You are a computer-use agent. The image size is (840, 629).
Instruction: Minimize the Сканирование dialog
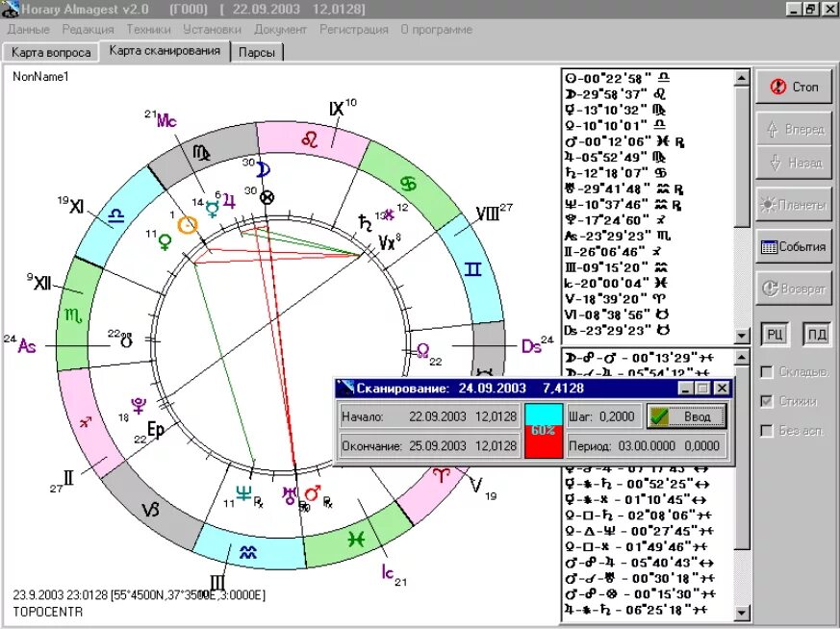tap(686, 389)
